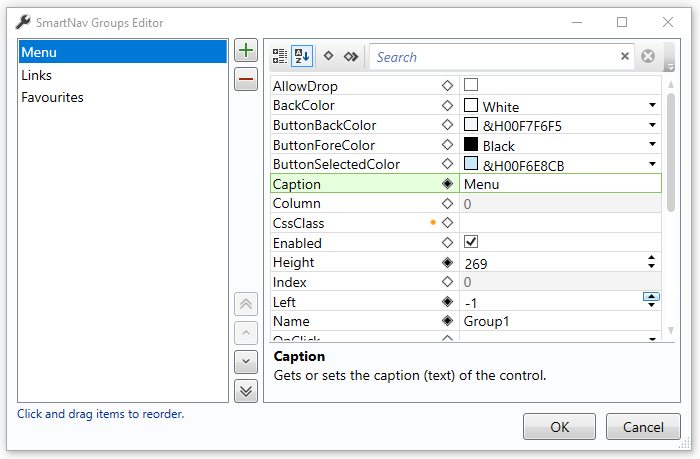Screen dimensions: 700x459
Task: Open the BackColor dropdown arrow
Action: pos(652,105)
